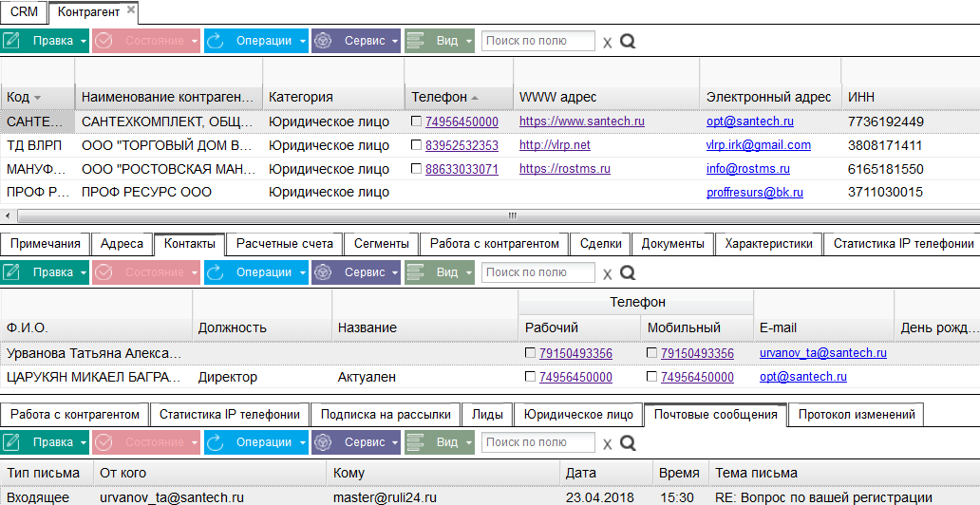The height and width of the screenshot is (505, 980).
Task: Click the Сервис gear icon in the top toolbar
Action: [323, 41]
